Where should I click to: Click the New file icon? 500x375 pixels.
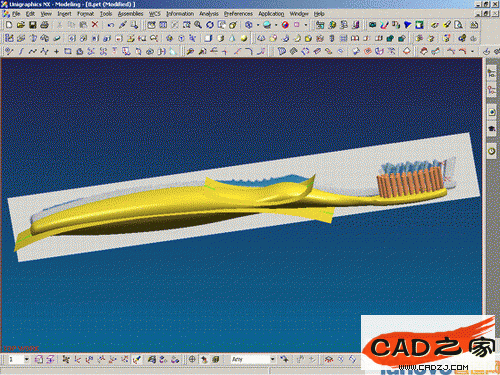click(9, 25)
